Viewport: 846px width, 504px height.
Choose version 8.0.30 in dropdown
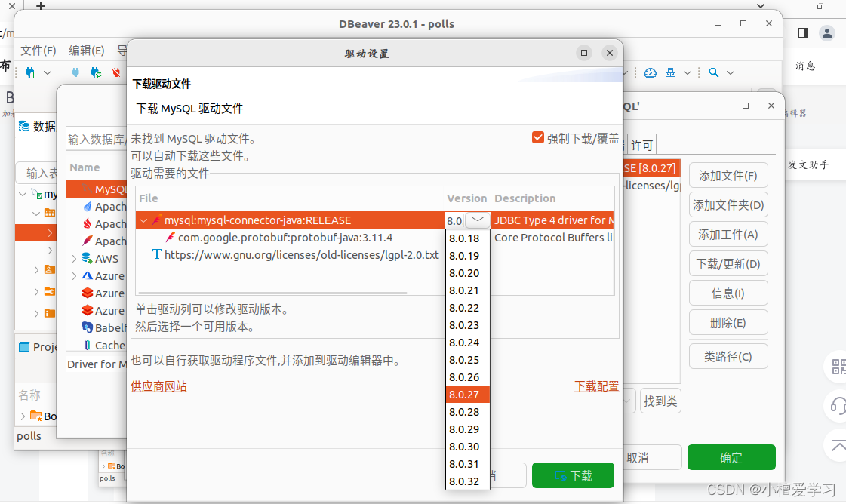(x=467, y=446)
